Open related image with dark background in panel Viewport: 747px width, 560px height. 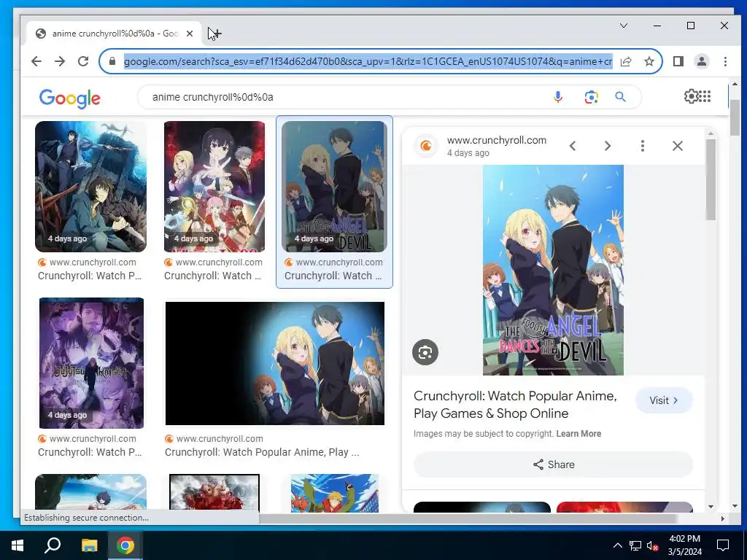(482, 507)
